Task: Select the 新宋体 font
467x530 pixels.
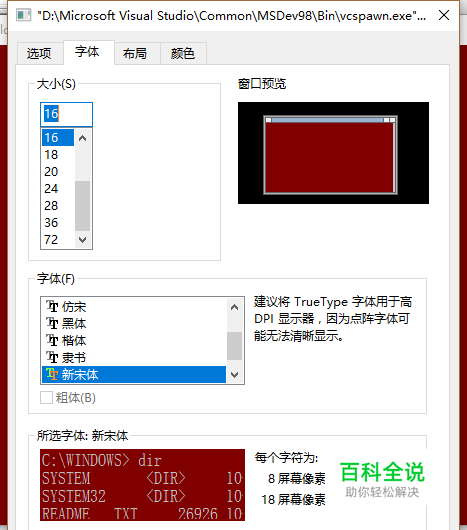Action: pos(133,374)
